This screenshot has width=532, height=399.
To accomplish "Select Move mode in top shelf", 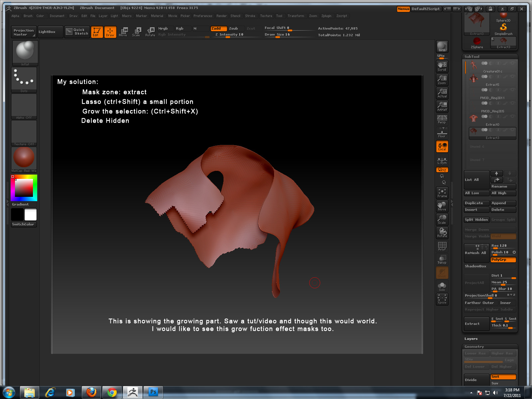I will 123,32.
